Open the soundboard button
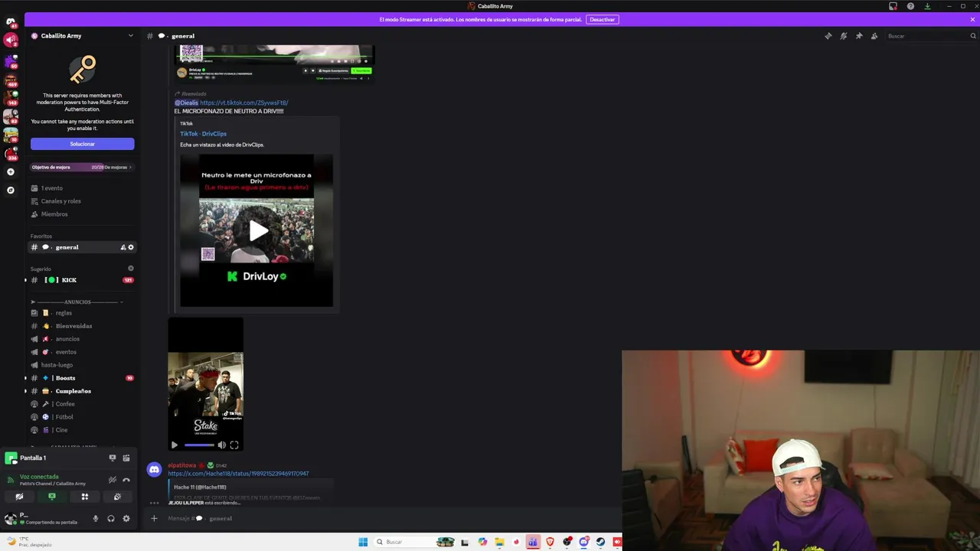This screenshot has height=551, width=980. [117, 497]
